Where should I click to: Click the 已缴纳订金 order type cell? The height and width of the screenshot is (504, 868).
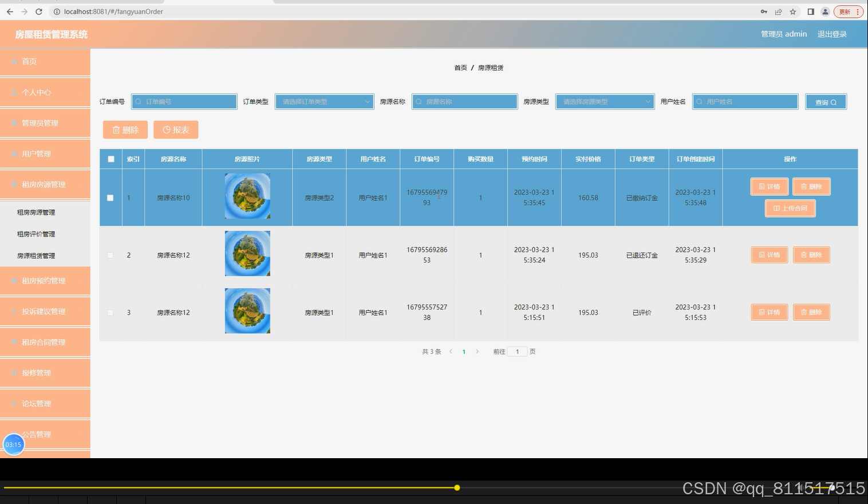coord(642,198)
